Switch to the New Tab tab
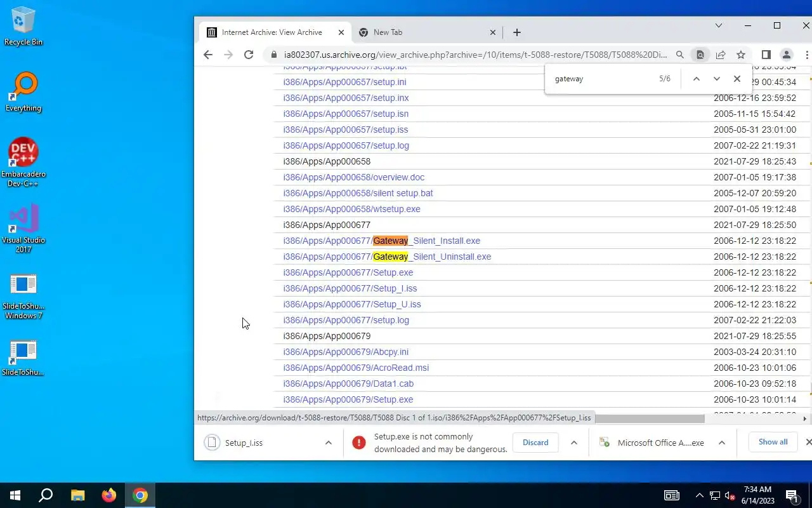The image size is (812, 508). (x=427, y=32)
